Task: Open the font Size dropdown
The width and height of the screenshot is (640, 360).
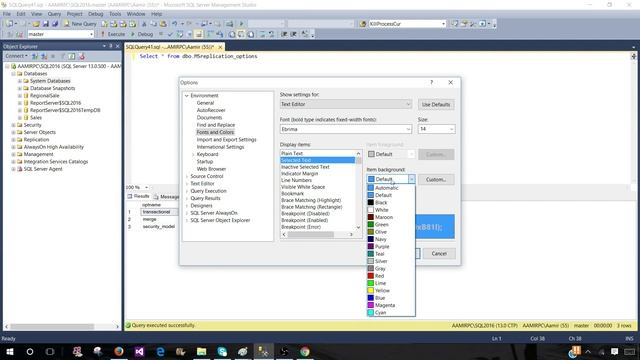Action: pyautogui.click(x=436, y=129)
